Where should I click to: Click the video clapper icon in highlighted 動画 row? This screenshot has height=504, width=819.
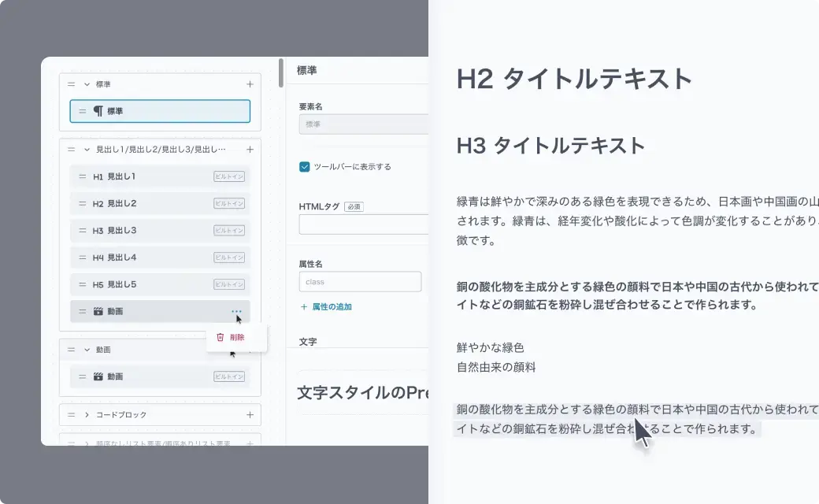pos(98,312)
